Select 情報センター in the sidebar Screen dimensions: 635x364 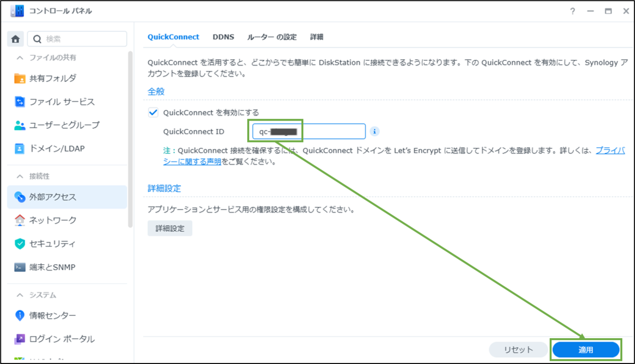[67, 315]
